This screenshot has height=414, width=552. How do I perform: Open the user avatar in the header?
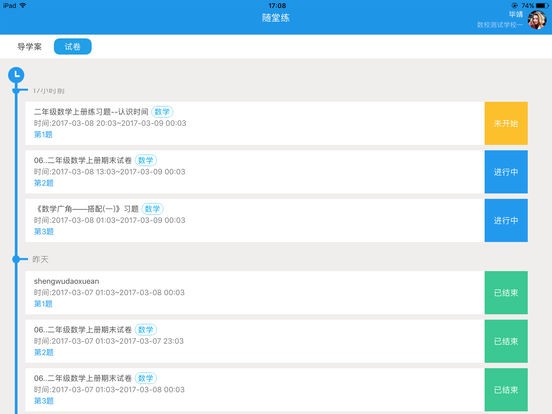537,20
